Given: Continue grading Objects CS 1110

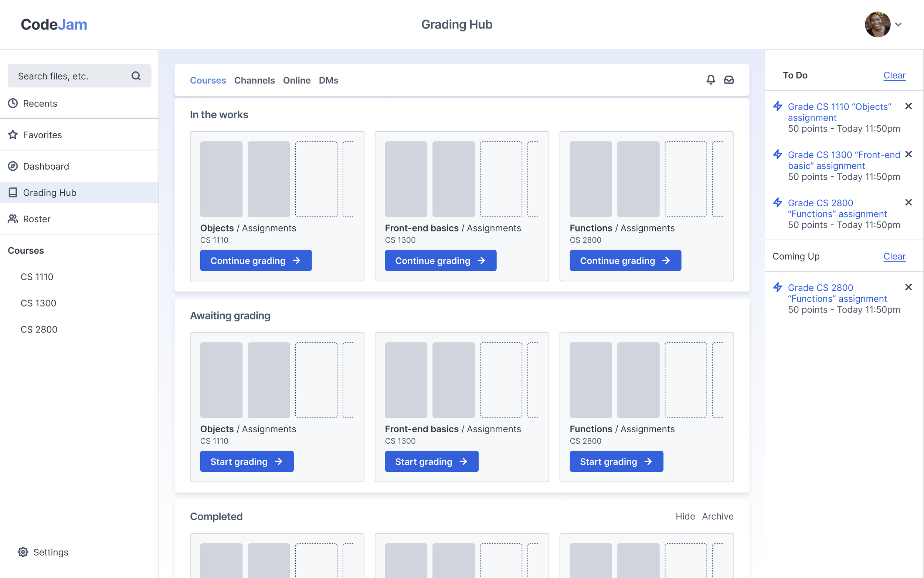Looking at the screenshot, I should [256, 261].
